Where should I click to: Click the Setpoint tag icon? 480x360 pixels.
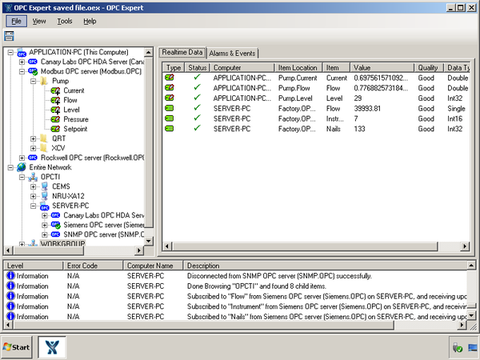pos(55,129)
